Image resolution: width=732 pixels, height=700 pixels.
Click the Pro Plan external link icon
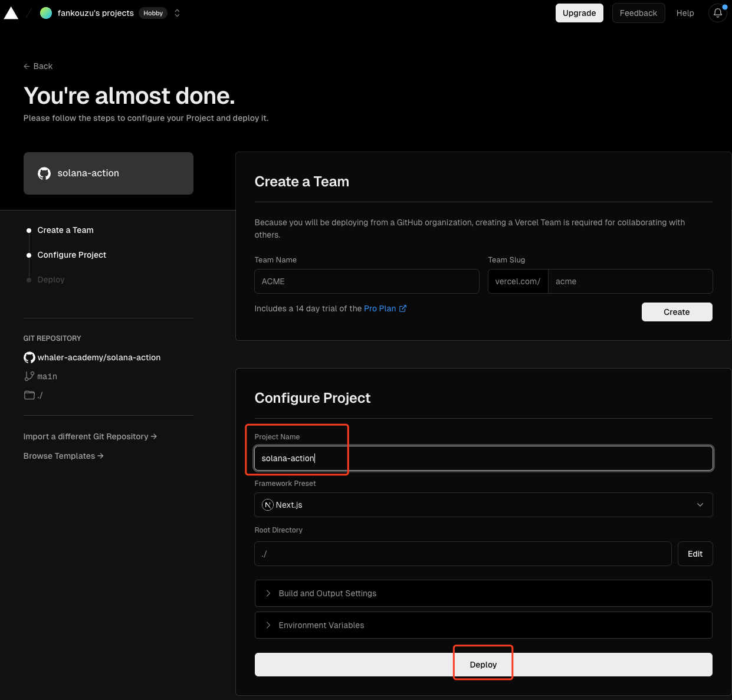(403, 308)
